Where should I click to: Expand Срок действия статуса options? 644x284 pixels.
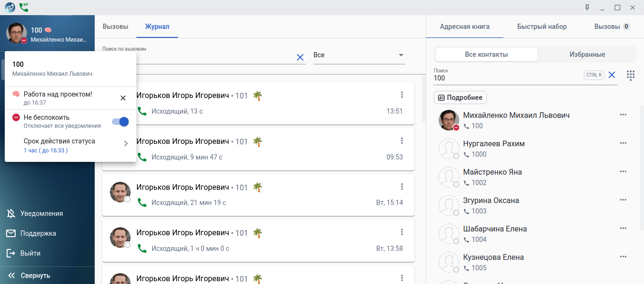[x=125, y=143]
